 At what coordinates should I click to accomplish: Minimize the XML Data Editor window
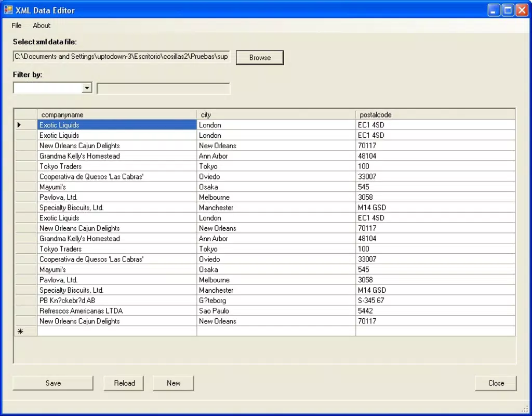494,10
